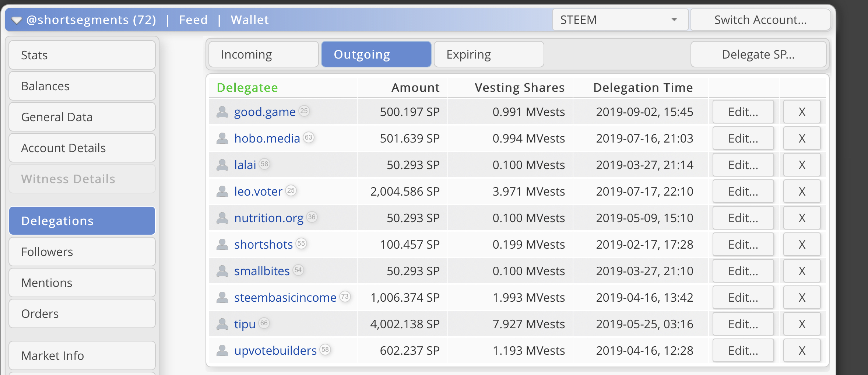Screen dimensions: 868x375
Task: Click the avatar icon next to shortshots
Action: (222, 244)
